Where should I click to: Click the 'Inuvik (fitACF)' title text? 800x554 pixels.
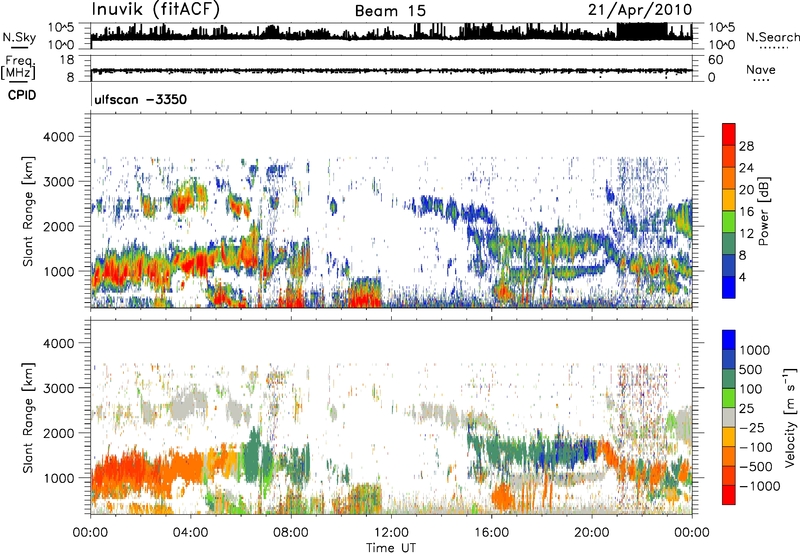click(156, 10)
